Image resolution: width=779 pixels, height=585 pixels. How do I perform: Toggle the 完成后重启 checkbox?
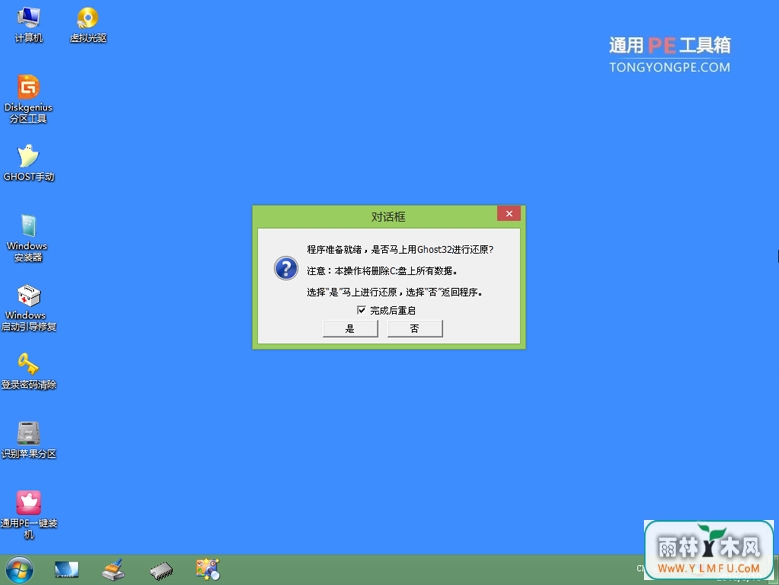click(361, 310)
